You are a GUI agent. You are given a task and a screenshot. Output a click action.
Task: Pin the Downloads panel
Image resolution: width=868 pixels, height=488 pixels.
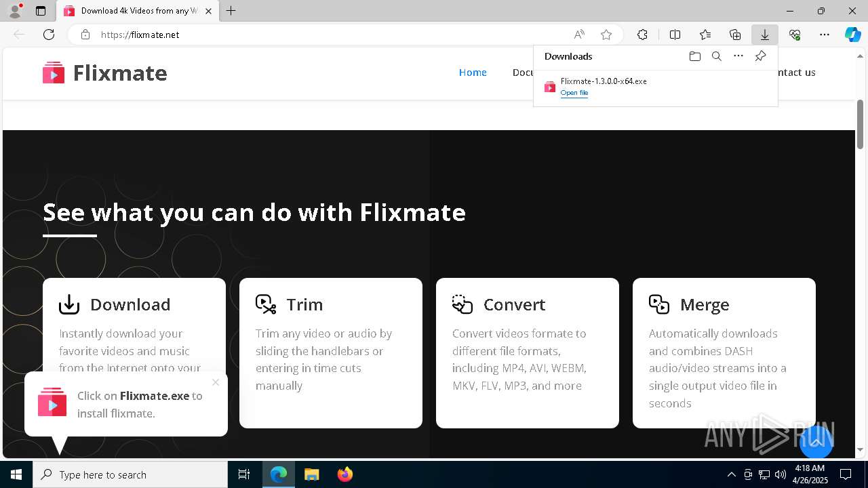(x=761, y=56)
